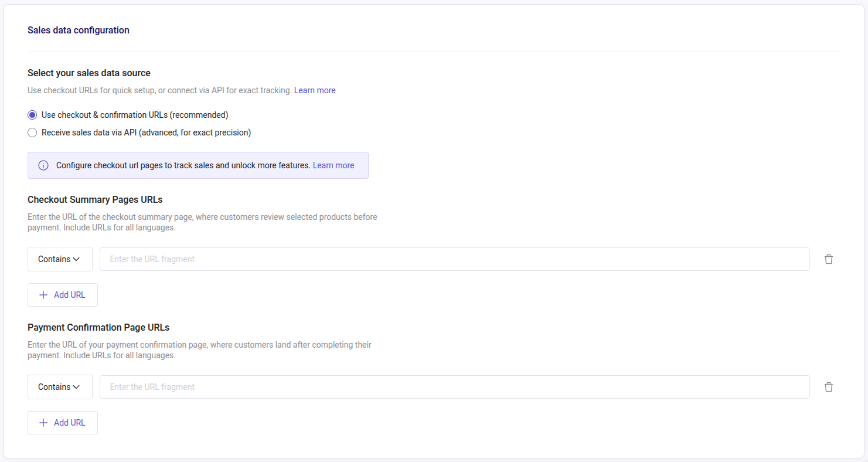
Task: Delete the Checkout Summary URL row
Action: tap(828, 259)
